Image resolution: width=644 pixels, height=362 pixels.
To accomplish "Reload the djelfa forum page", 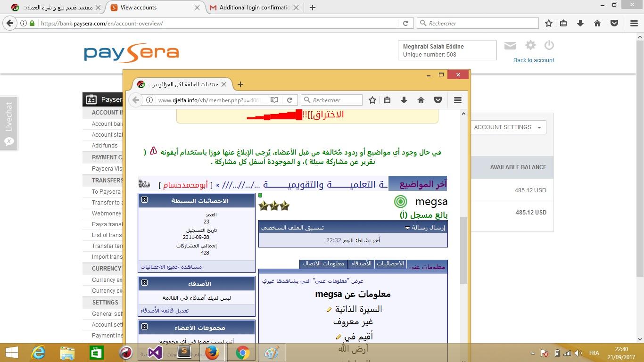I will (289, 100).
